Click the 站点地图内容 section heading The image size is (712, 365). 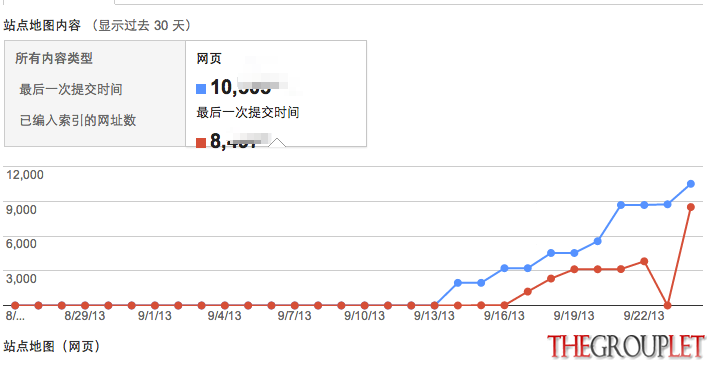tap(42, 25)
